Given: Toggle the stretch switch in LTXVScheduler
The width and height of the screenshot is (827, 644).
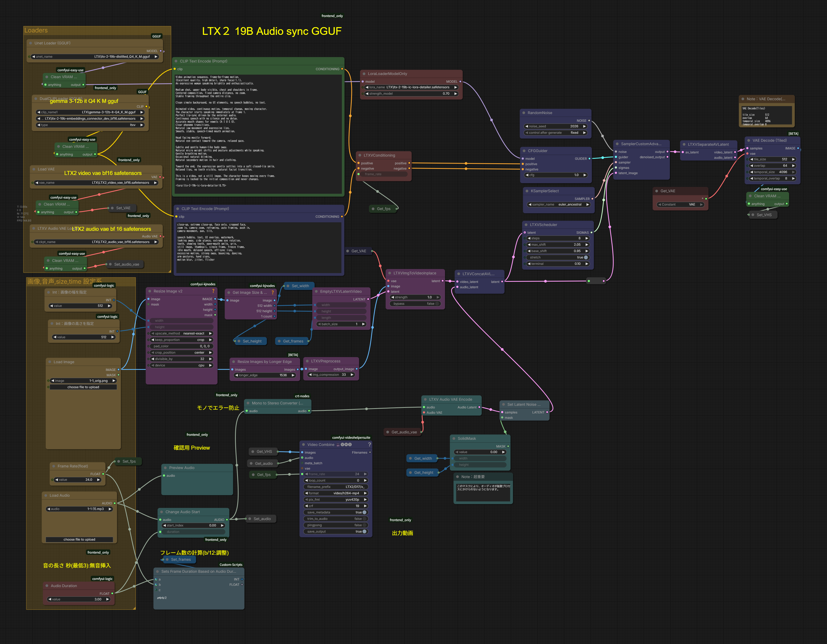Looking at the screenshot, I should (586, 257).
